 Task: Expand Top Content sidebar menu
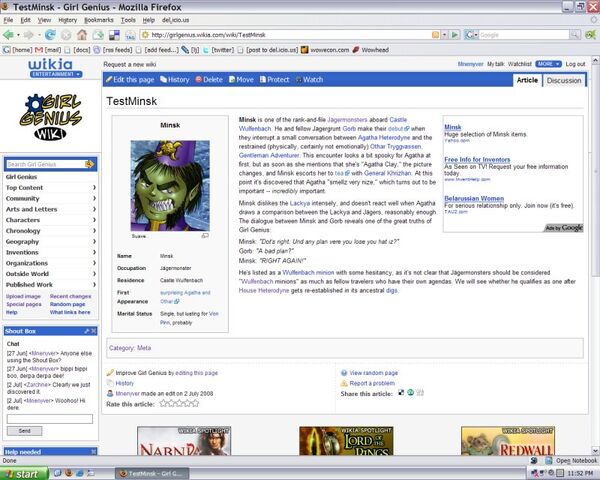[51, 188]
